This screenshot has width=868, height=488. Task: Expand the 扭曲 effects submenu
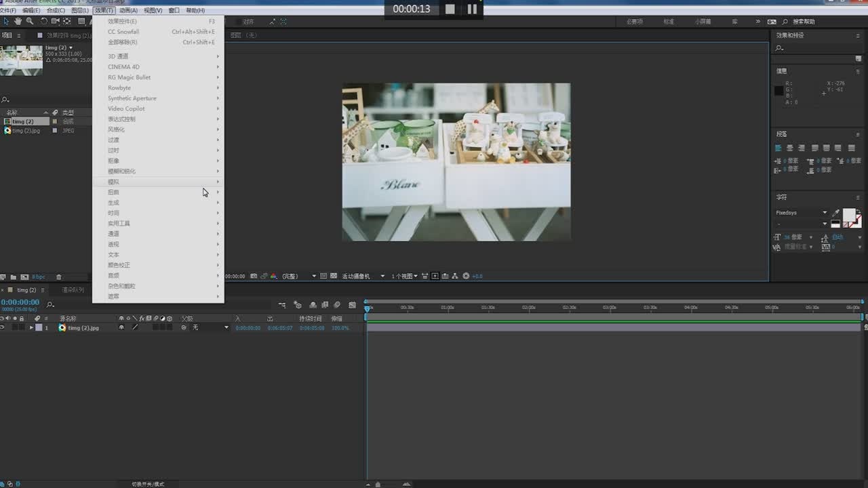158,192
